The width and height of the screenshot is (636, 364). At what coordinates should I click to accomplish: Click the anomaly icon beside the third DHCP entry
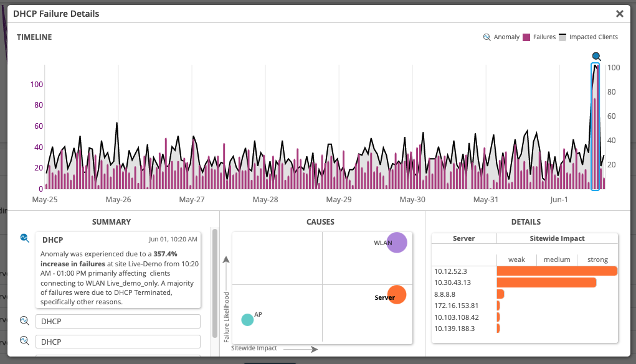(x=24, y=341)
